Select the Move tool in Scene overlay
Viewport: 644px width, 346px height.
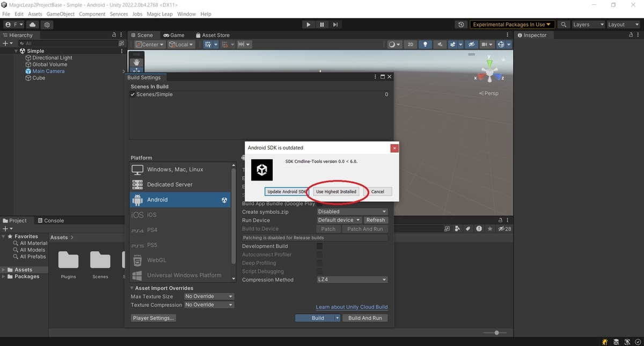(x=136, y=70)
